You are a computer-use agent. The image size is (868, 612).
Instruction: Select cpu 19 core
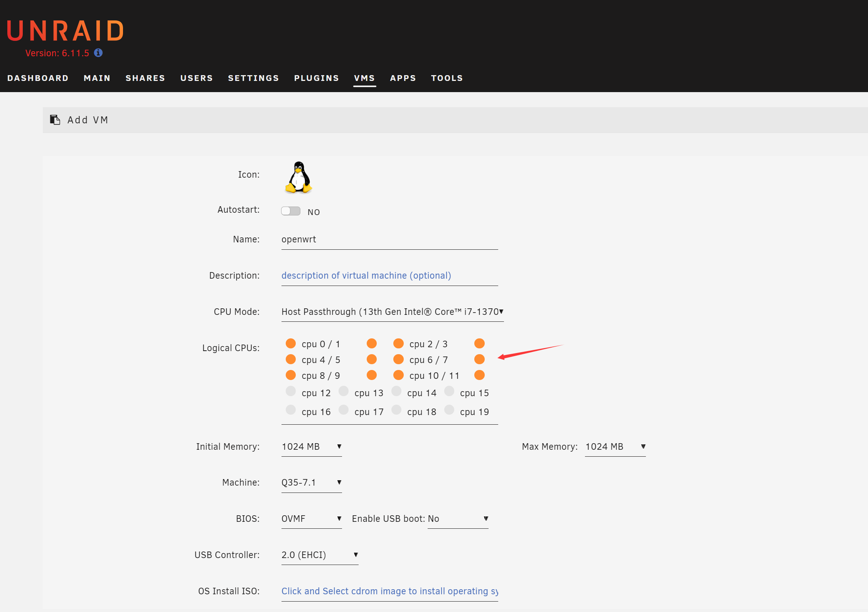click(x=449, y=410)
